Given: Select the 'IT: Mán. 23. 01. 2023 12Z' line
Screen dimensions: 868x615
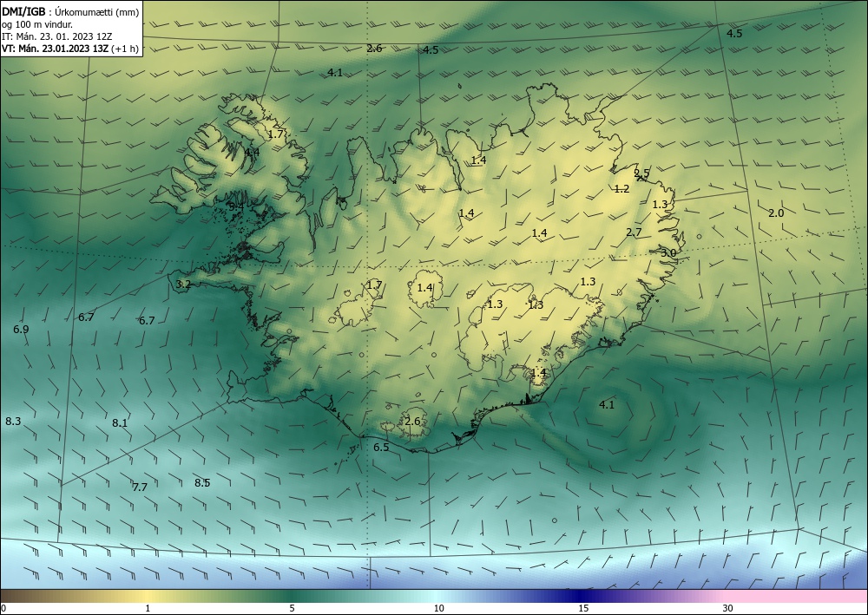Looking at the screenshot, I should pyautogui.click(x=57, y=36).
